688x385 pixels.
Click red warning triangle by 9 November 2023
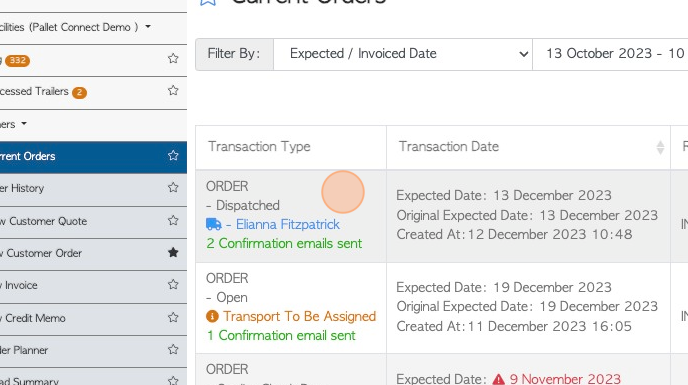tap(498, 379)
